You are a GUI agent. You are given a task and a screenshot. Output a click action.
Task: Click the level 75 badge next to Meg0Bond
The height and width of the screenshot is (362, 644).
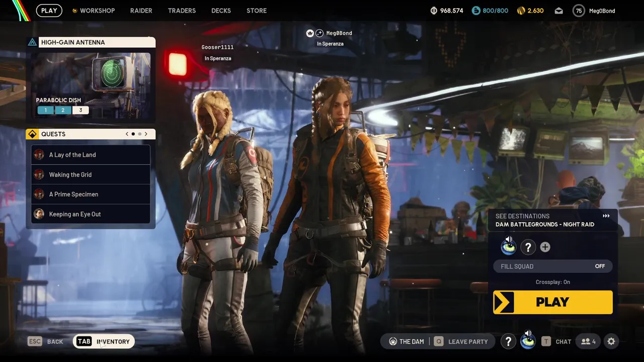coord(579,11)
